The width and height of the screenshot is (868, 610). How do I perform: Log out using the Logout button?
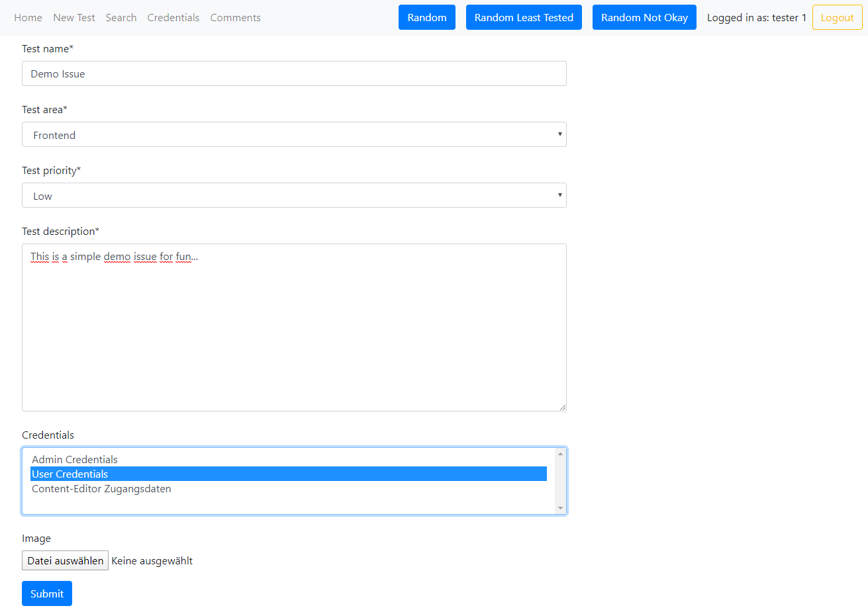point(837,18)
